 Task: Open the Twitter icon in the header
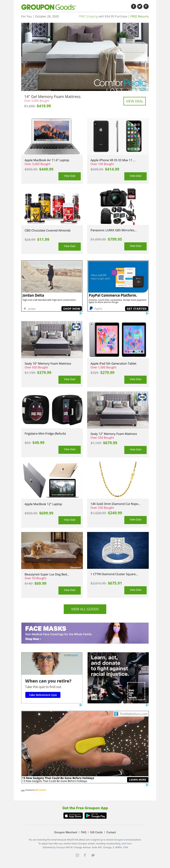(x=140, y=6)
